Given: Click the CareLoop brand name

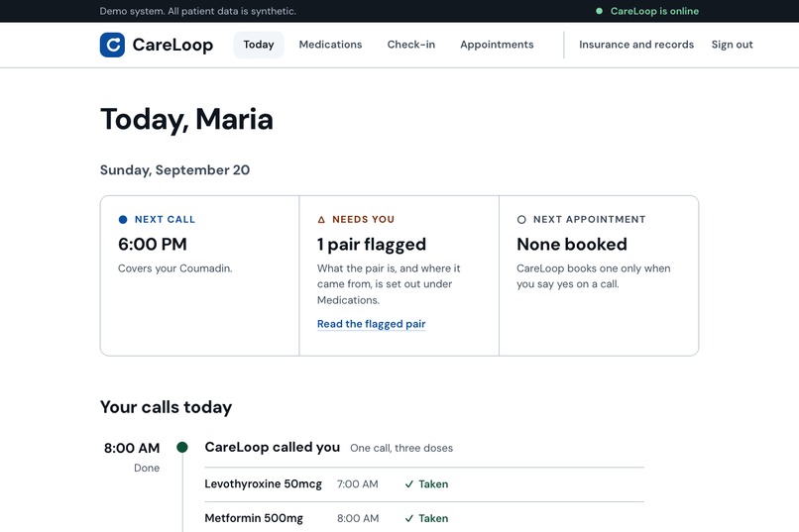Looking at the screenshot, I should [172, 45].
